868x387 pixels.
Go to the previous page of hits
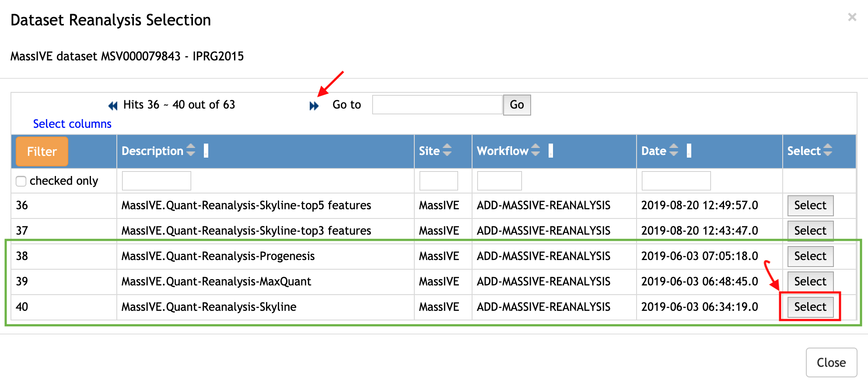click(x=113, y=106)
